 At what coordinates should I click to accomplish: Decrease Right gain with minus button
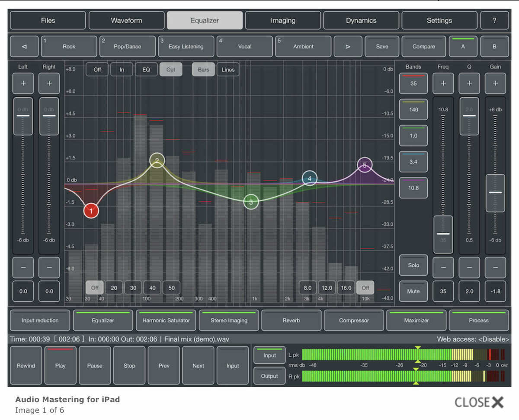[x=49, y=268]
